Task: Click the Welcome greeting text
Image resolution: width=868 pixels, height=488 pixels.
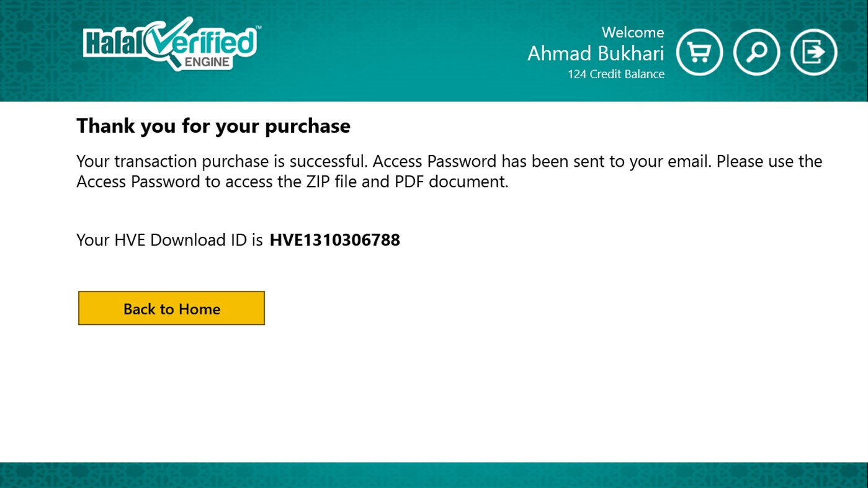Action: [x=632, y=32]
